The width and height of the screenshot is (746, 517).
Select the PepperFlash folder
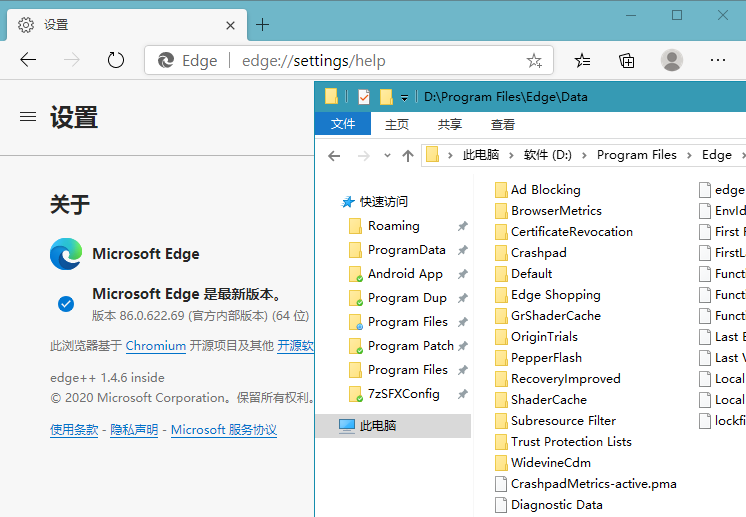coord(538,358)
